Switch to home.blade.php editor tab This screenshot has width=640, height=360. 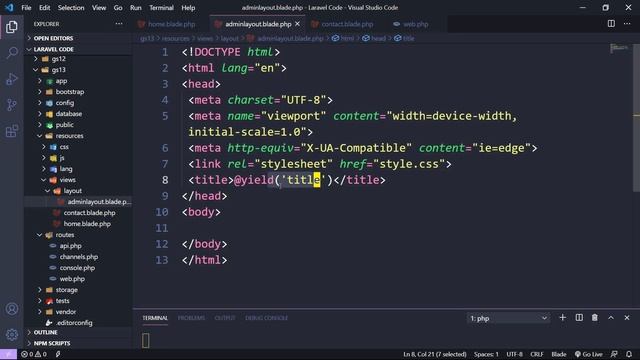(171, 24)
